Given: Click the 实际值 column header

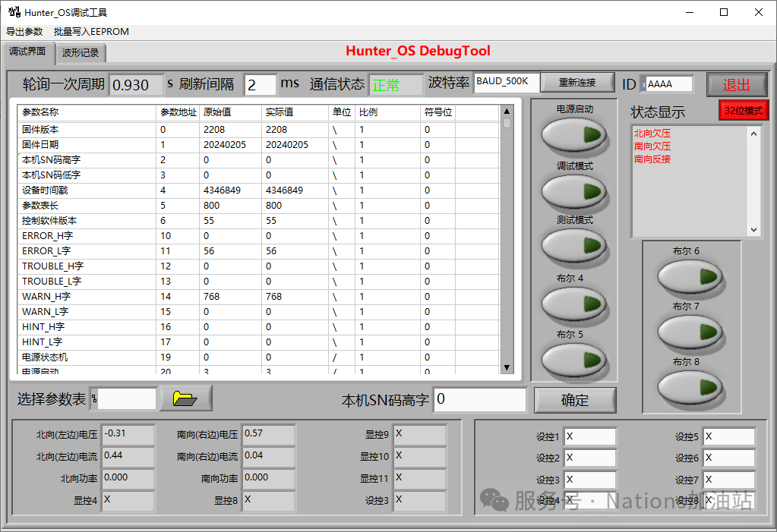Looking at the screenshot, I should 295,112.
